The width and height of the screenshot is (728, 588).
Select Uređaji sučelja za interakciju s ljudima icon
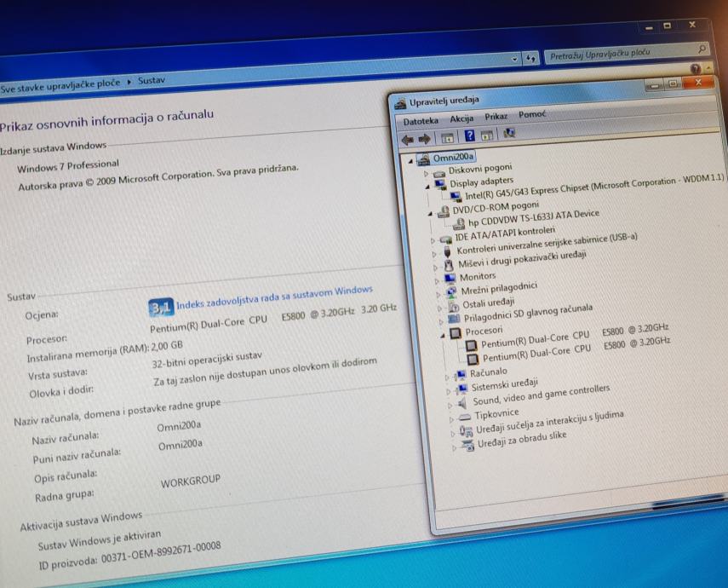466,431
